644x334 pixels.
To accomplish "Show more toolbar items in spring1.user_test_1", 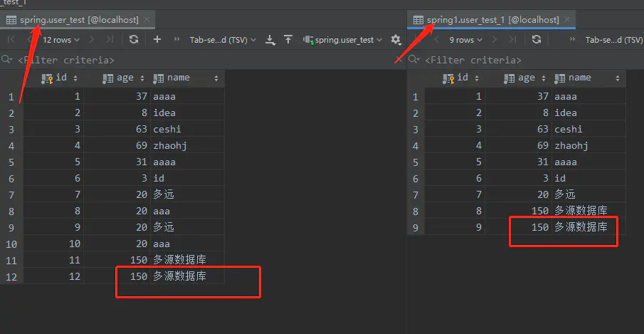I will tap(572, 39).
